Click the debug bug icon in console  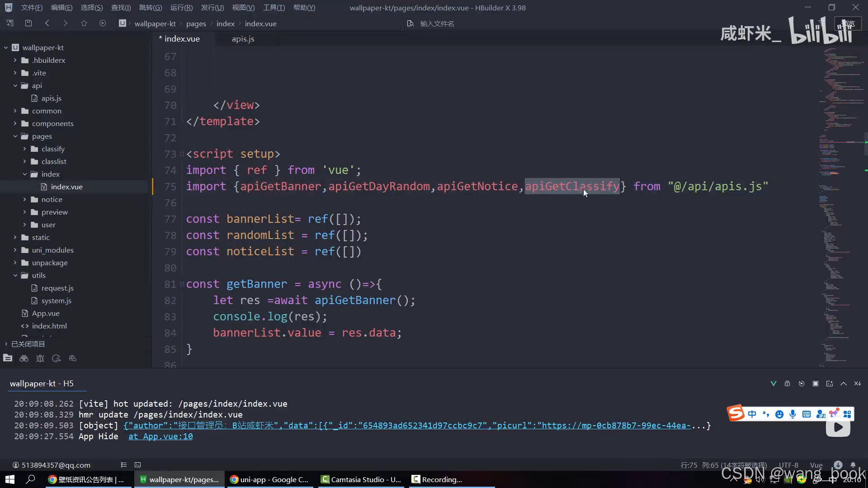787,384
